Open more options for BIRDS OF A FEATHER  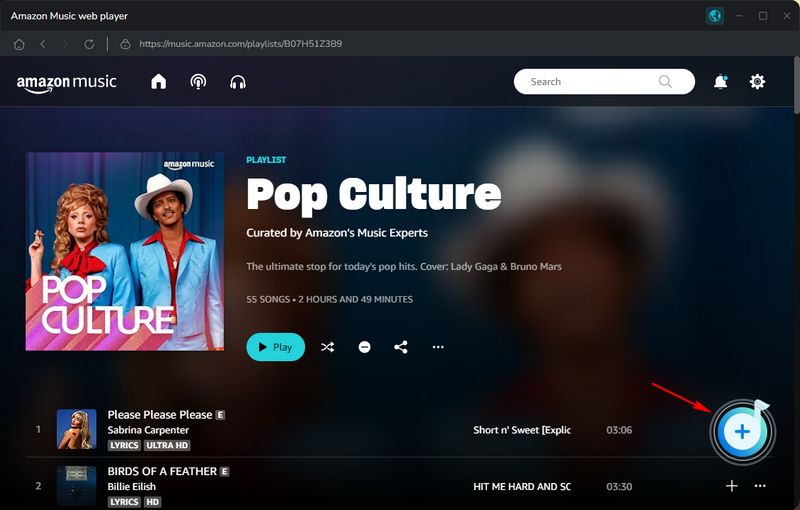(x=760, y=486)
